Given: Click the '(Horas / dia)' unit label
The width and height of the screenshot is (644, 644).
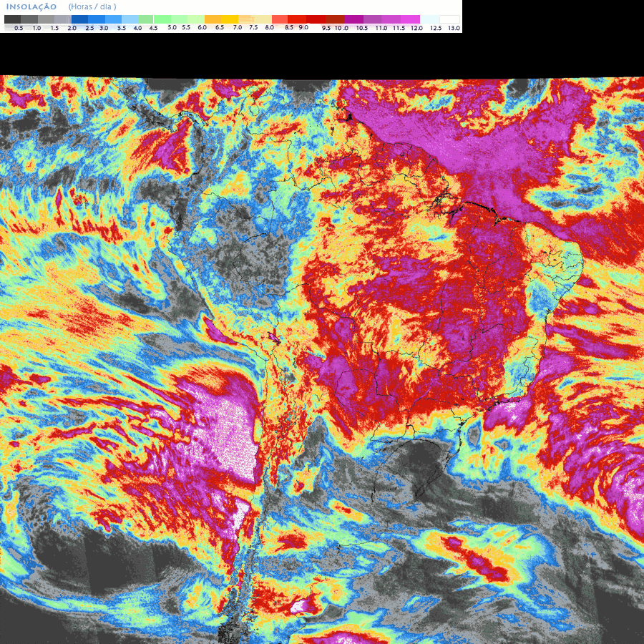Looking at the screenshot, I should tap(92, 6).
